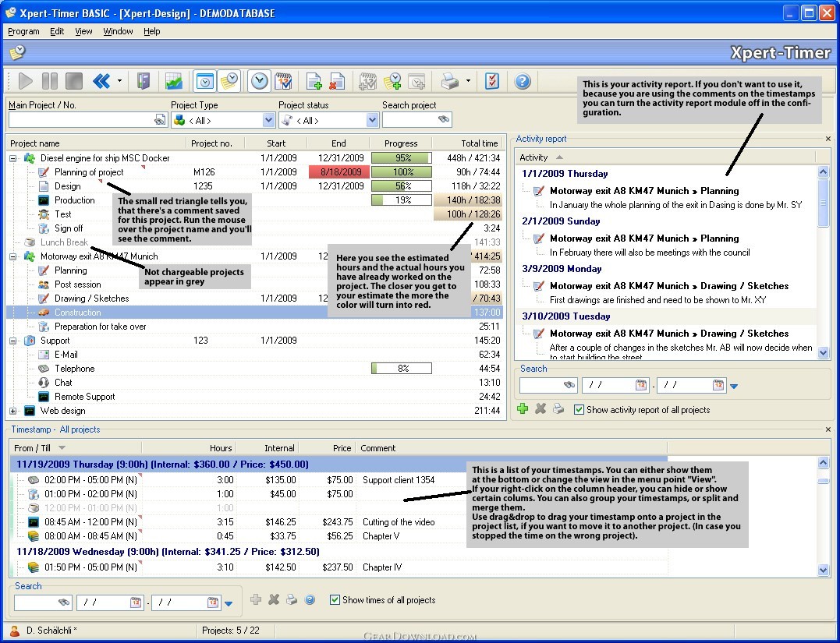Print timestamps with the bottom printer icon
This screenshot has height=643, width=840.
coord(292,599)
